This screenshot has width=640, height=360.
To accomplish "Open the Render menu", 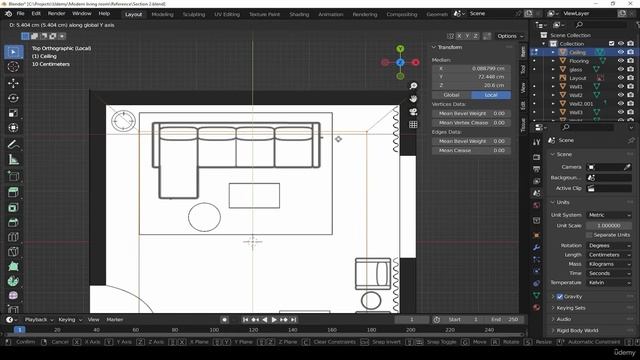I will [x=56, y=13].
